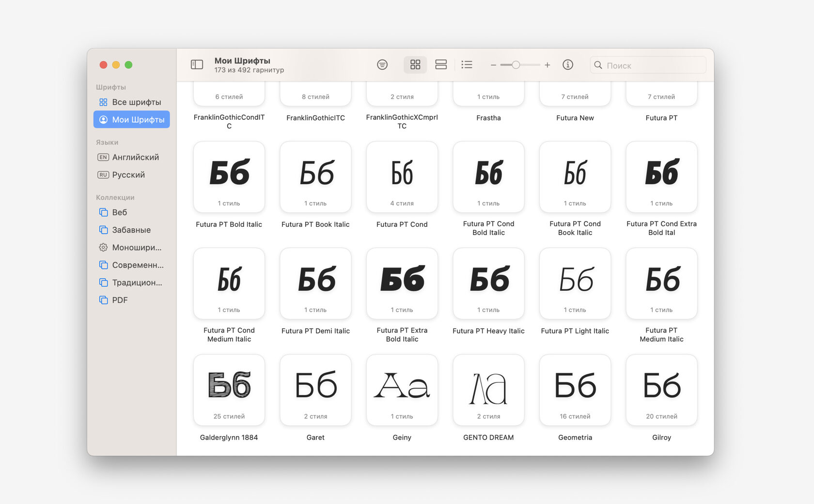The image size is (814, 504).
Task: Increase preview size with plus button
Action: point(547,65)
